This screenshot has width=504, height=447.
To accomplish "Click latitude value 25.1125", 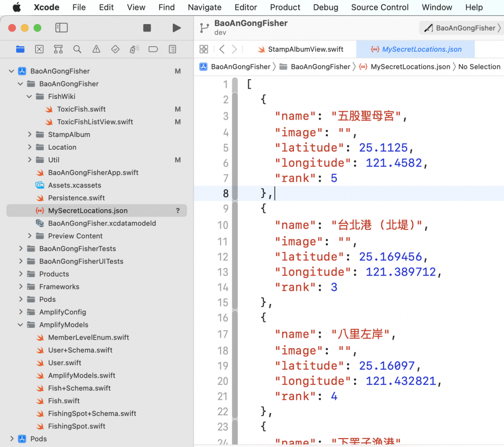I will 383,148.
